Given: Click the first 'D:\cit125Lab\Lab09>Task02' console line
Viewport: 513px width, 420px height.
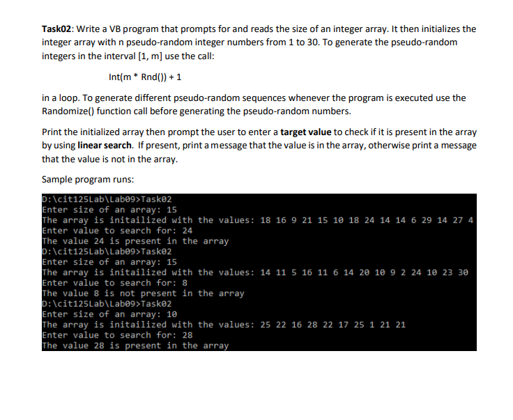Looking at the screenshot, I should coord(107,199).
